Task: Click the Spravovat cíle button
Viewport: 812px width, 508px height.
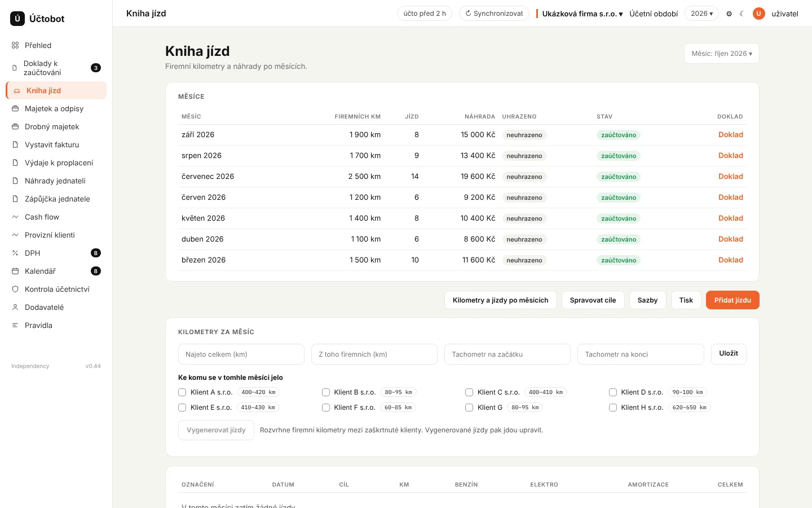Action: pyautogui.click(x=593, y=300)
